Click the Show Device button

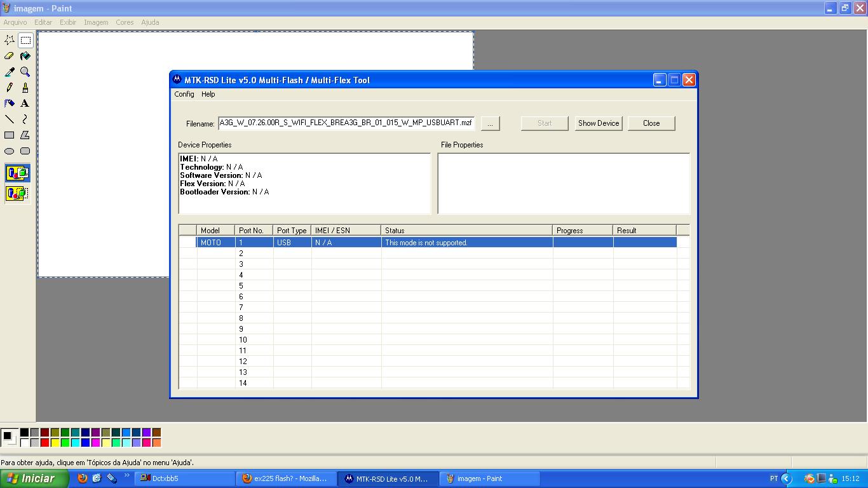point(599,123)
